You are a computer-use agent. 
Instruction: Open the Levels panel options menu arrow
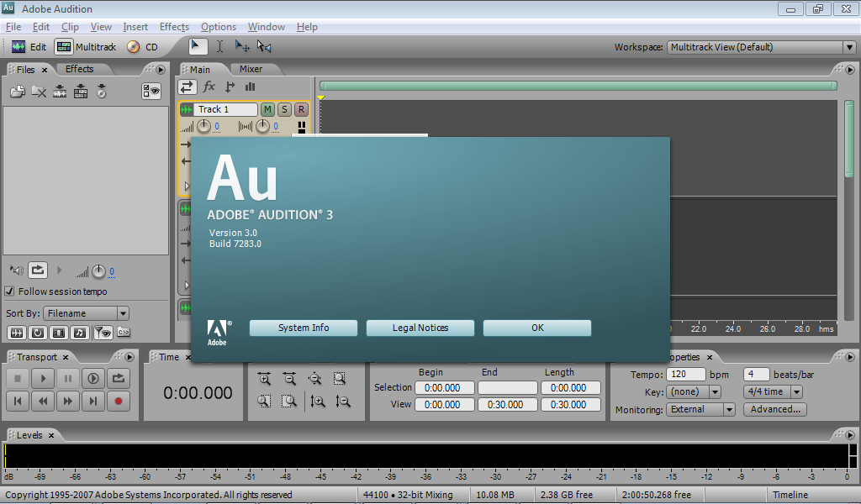click(850, 435)
